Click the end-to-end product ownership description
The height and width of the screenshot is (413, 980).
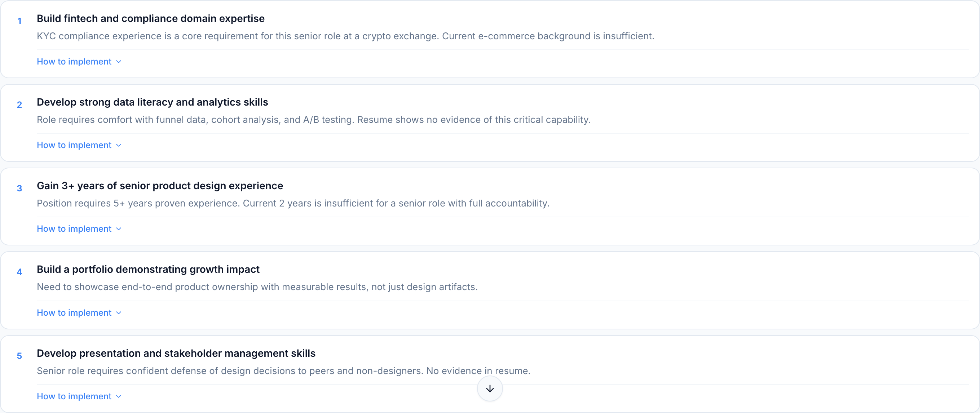tap(257, 287)
